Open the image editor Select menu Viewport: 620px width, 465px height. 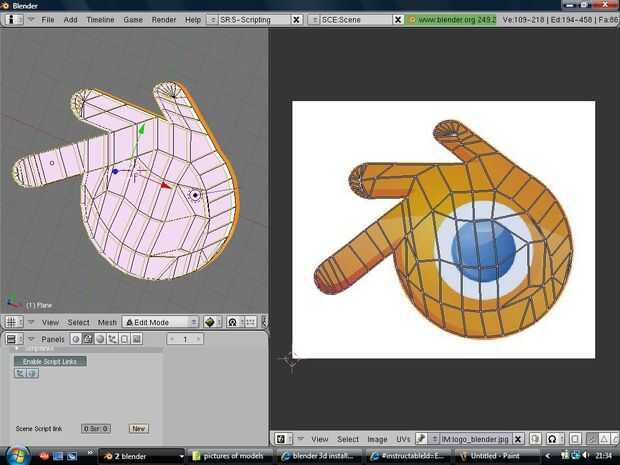[x=348, y=439]
